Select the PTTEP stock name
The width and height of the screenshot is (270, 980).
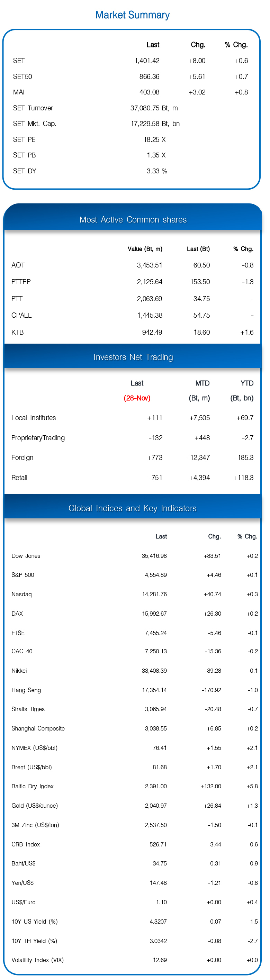point(21,282)
